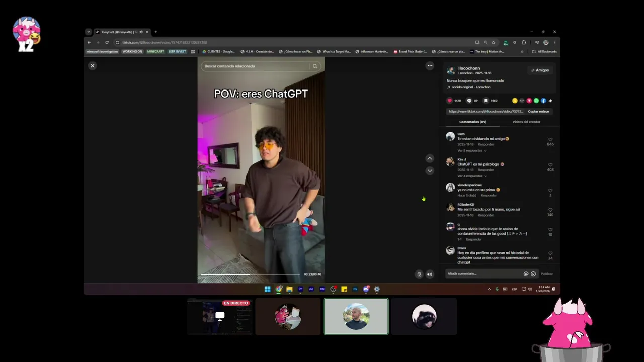Screen dimensions: 644x362
Task: Expand 'Ver 5 respuestas' under Cato's comment
Action: click(471, 151)
